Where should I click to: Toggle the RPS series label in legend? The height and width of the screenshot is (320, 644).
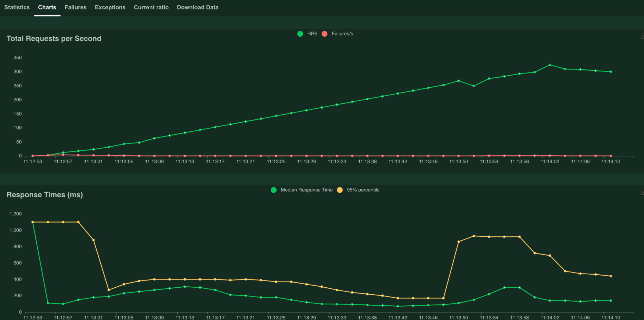click(x=312, y=34)
